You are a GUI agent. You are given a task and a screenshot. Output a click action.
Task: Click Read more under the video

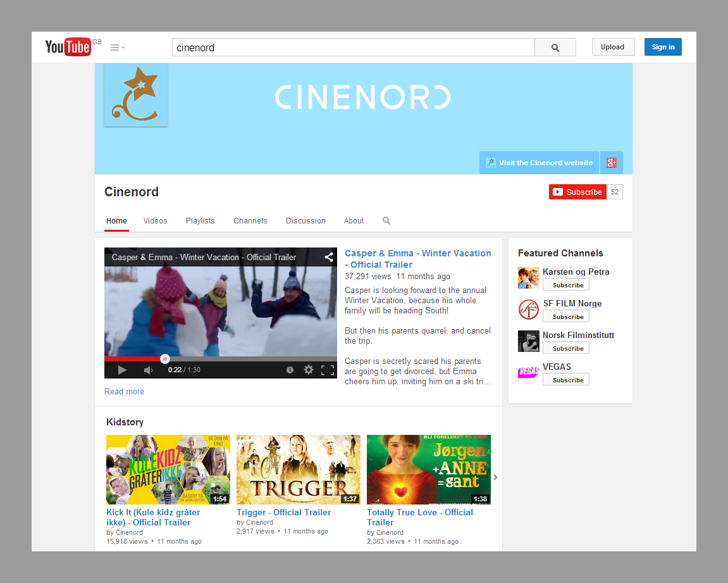(124, 392)
